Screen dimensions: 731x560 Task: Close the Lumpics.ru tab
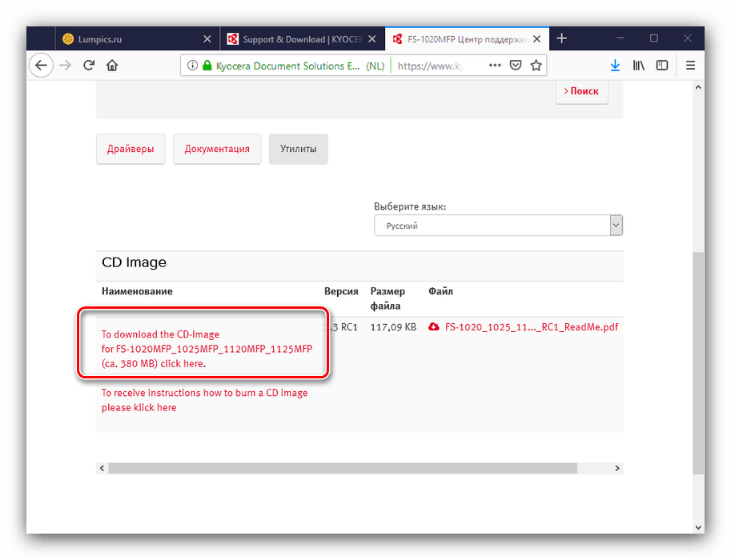(x=207, y=39)
